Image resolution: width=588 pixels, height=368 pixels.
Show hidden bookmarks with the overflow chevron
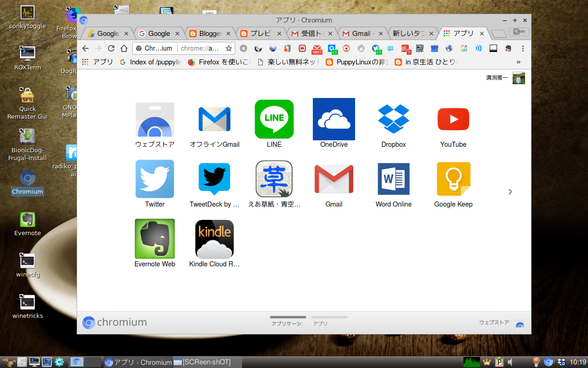pos(519,62)
